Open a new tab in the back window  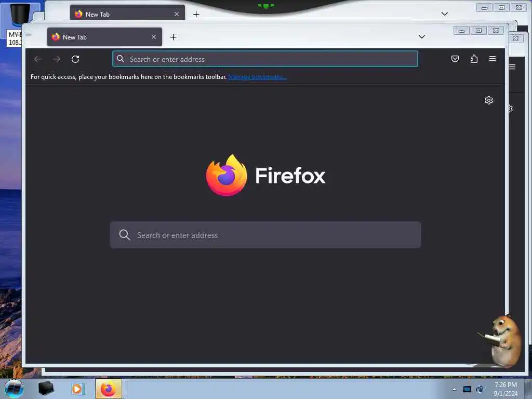196,14
